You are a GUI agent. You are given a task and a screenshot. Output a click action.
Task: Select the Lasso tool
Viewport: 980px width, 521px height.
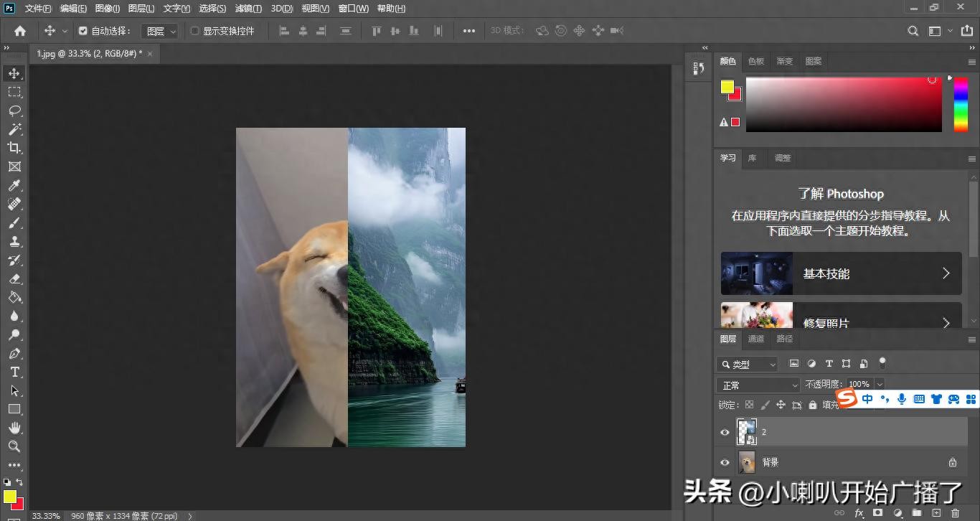(x=14, y=111)
